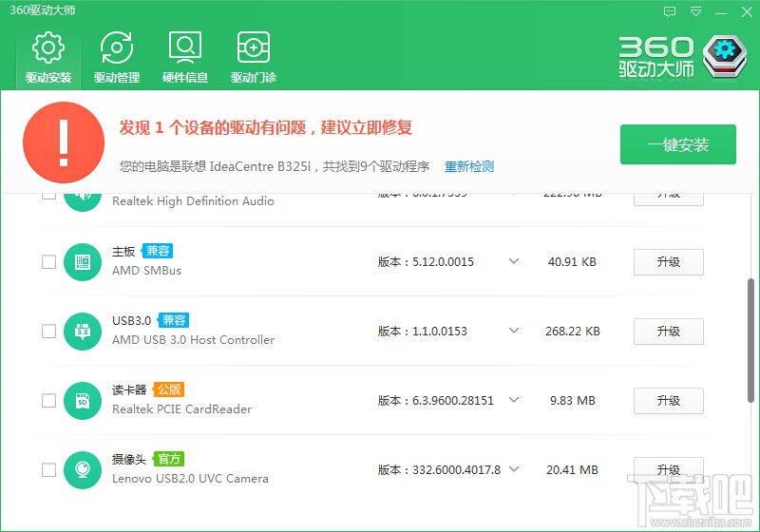Check the Realtek PCIE CardReader checkbox

pos(48,401)
